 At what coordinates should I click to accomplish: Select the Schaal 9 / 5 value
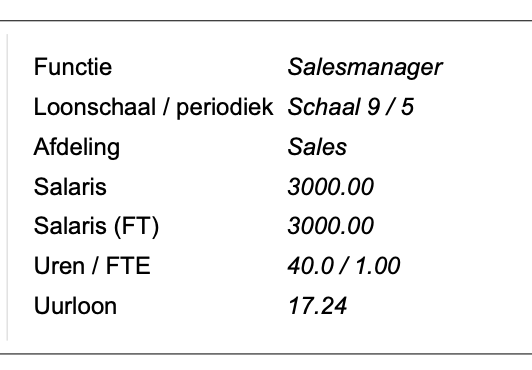(x=350, y=107)
